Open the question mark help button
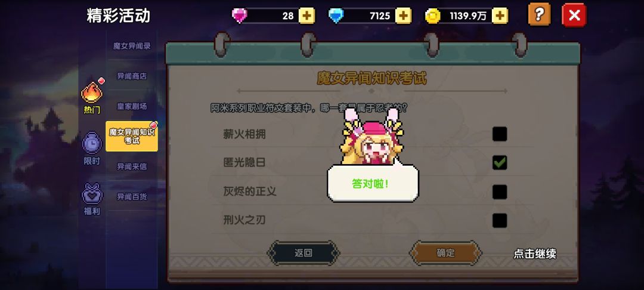 point(539,15)
